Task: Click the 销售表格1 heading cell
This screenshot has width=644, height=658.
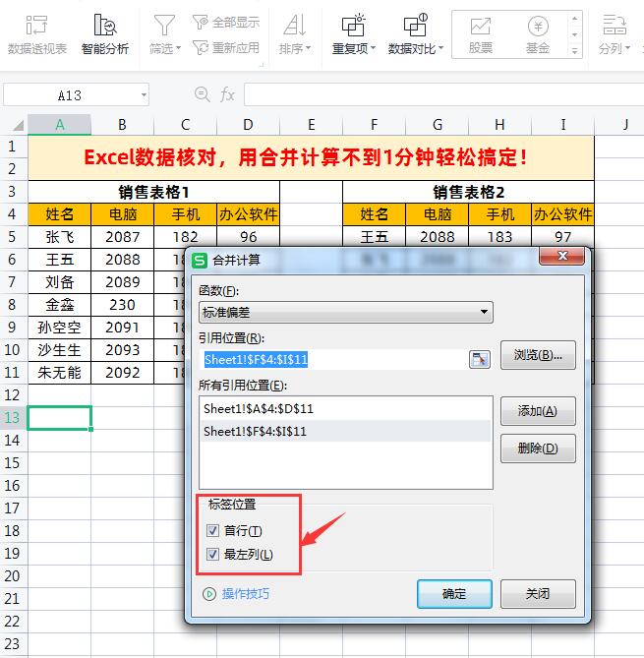Action: click(x=153, y=192)
